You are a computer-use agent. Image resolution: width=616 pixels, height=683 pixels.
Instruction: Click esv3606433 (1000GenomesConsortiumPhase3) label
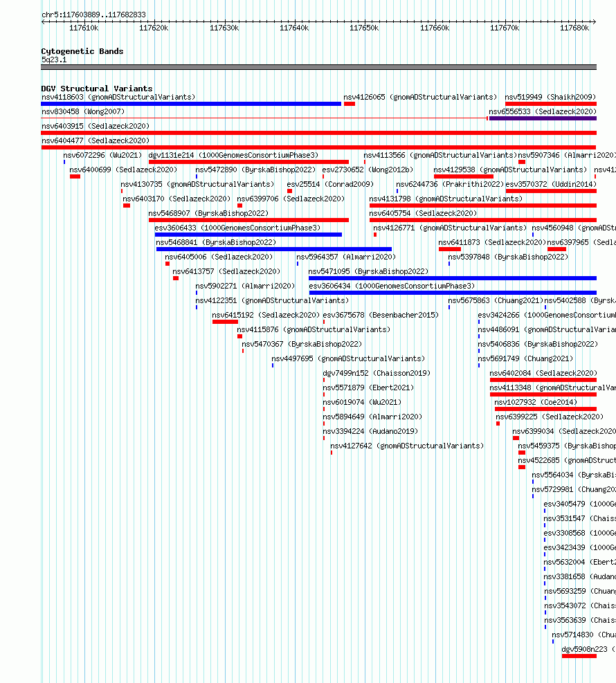click(x=237, y=228)
